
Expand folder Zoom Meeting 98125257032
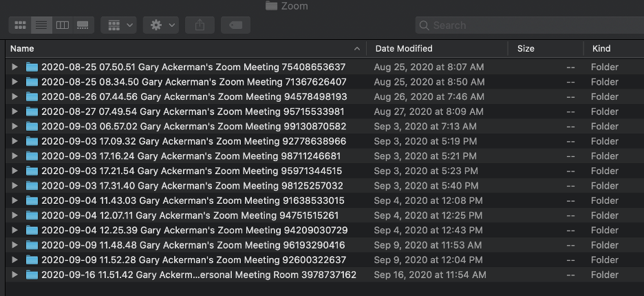(14, 185)
